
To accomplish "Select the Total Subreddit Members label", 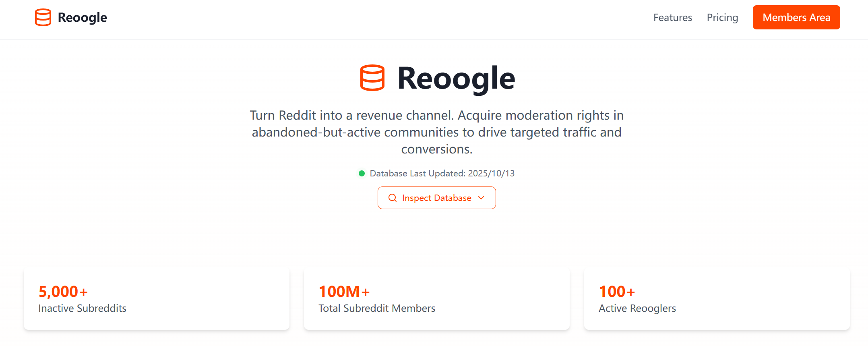I will (x=377, y=309).
